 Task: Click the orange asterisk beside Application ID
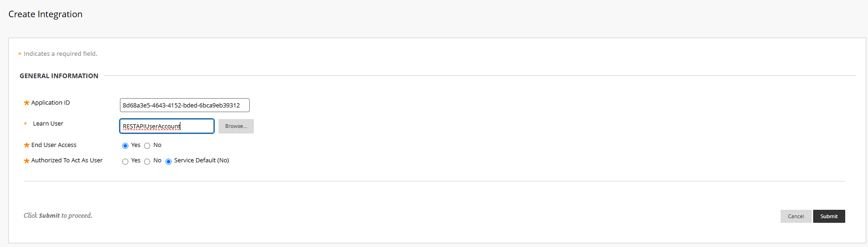[x=27, y=103]
